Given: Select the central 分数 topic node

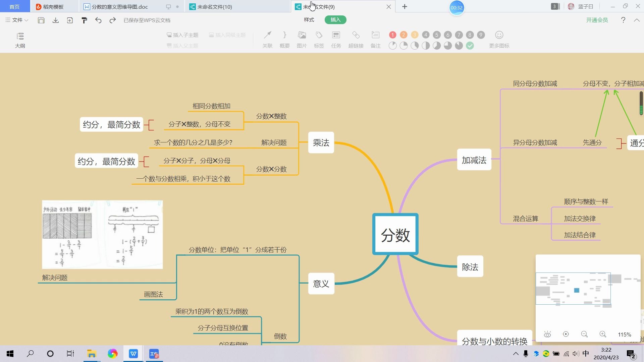Looking at the screenshot, I should point(395,234).
